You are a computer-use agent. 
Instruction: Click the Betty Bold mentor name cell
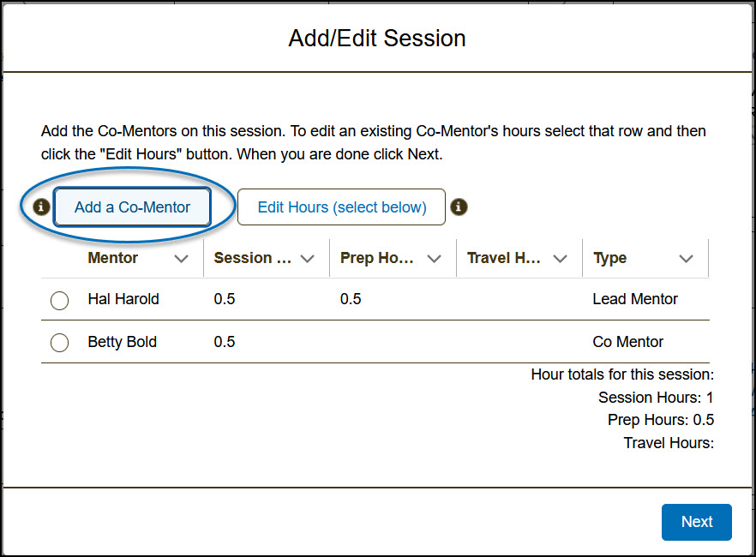click(122, 342)
